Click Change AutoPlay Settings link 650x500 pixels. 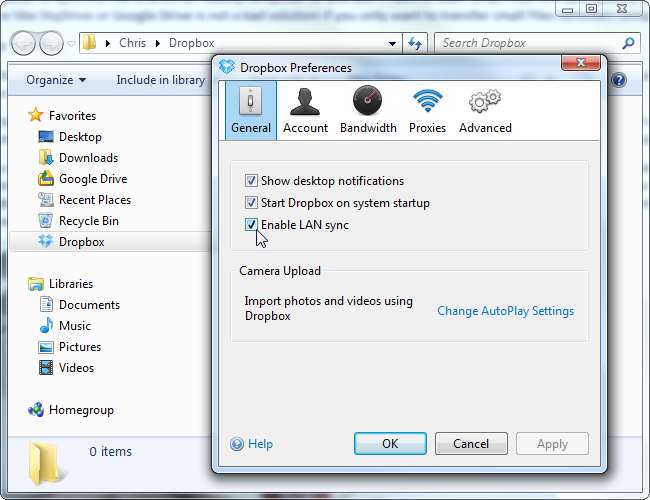click(x=505, y=311)
